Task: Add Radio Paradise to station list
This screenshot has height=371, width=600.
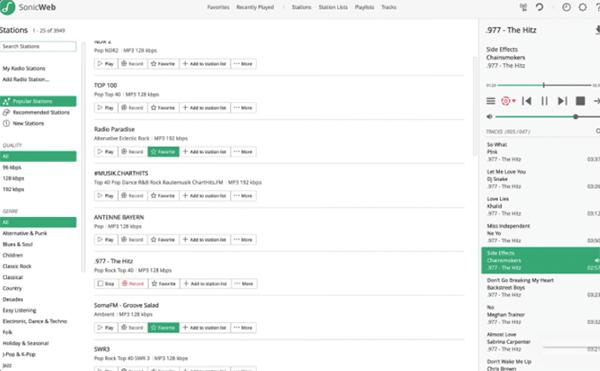Action: (x=205, y=152)
